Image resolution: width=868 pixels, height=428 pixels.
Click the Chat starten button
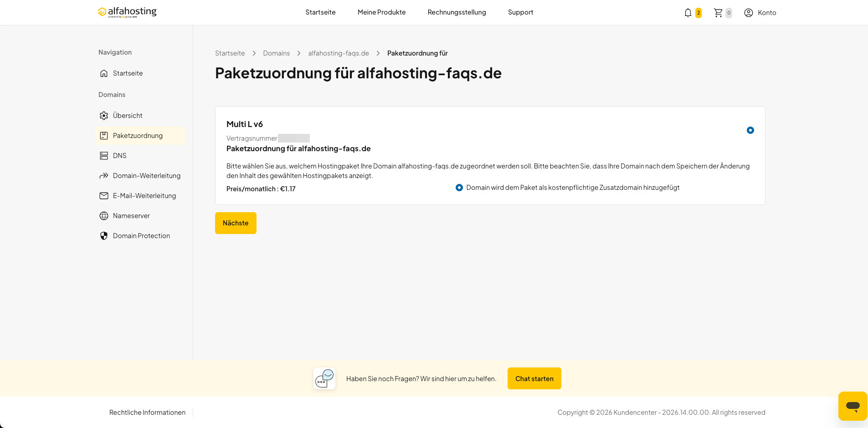(534, 378)
